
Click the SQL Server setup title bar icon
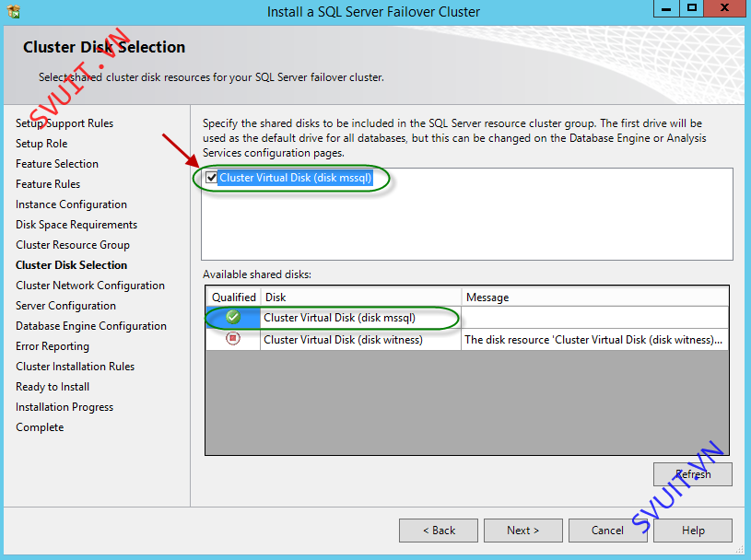[14, 11]
